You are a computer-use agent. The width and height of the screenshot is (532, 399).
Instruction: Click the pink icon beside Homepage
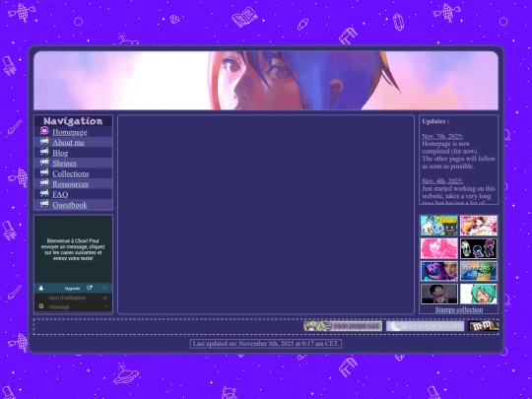44,131
